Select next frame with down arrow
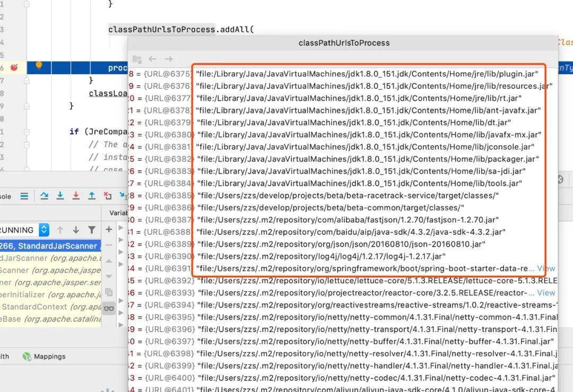Image resolution: width=573 pixels, height=392 pixels. pyautogui.click(x=76, y=230)
